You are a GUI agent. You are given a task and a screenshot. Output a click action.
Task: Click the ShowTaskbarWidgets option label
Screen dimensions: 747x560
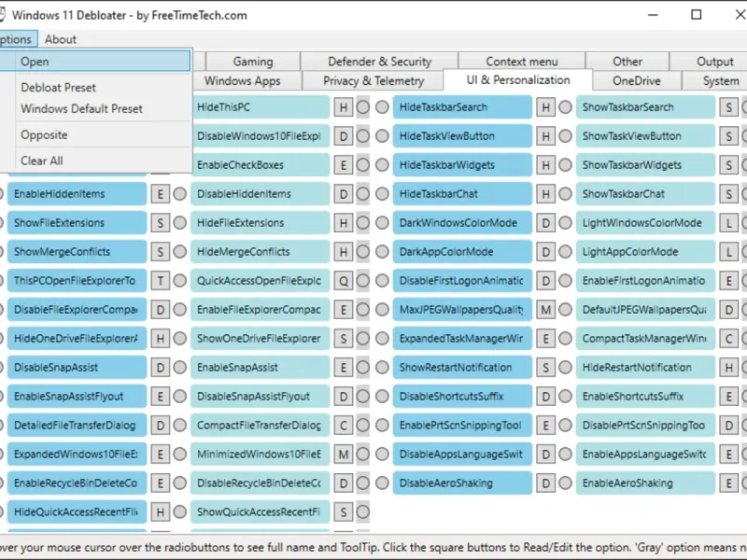645,165
